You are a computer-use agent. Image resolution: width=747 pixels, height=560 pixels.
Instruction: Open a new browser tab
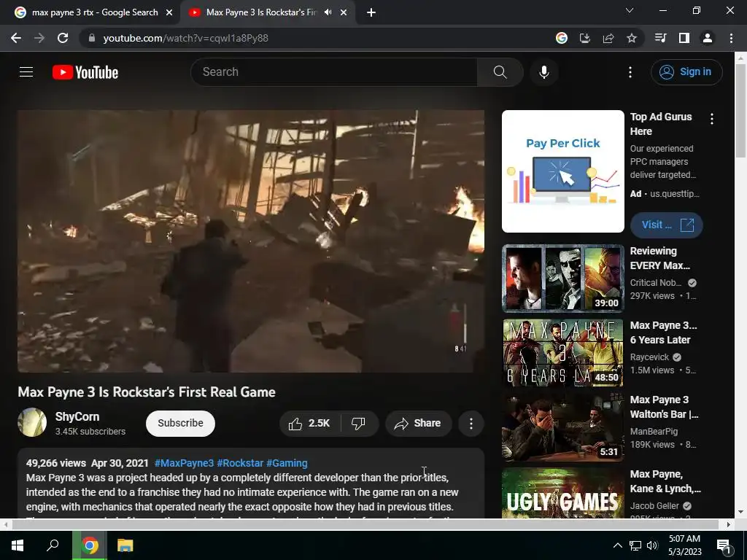pyautogui.click(x=371, y=13)
